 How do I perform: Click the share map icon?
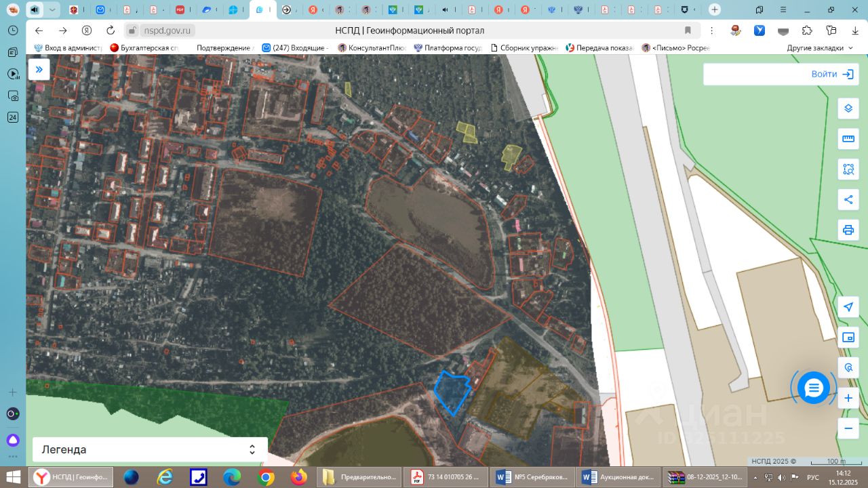[848, 199]
